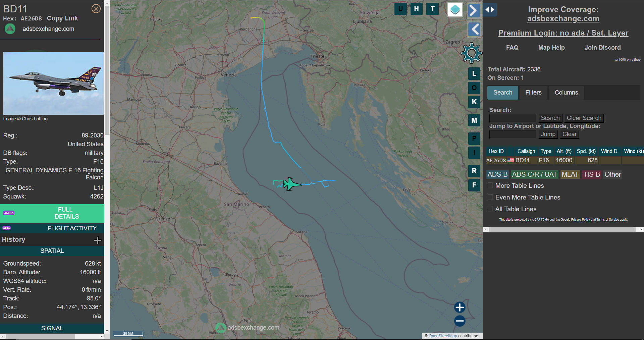
Task: Toggle the MLAT source filter
Action: click(570, 174)
